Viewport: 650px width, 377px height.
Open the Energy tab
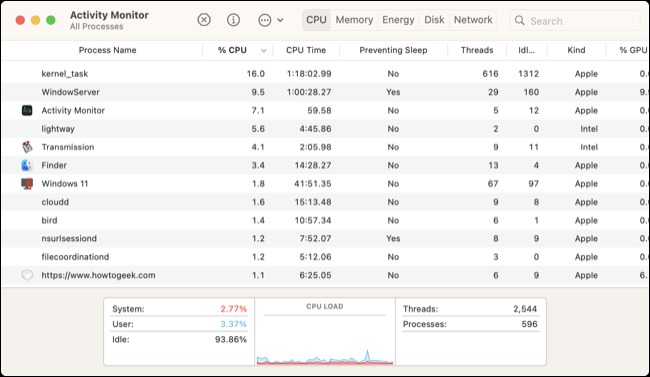click(398, 20)
